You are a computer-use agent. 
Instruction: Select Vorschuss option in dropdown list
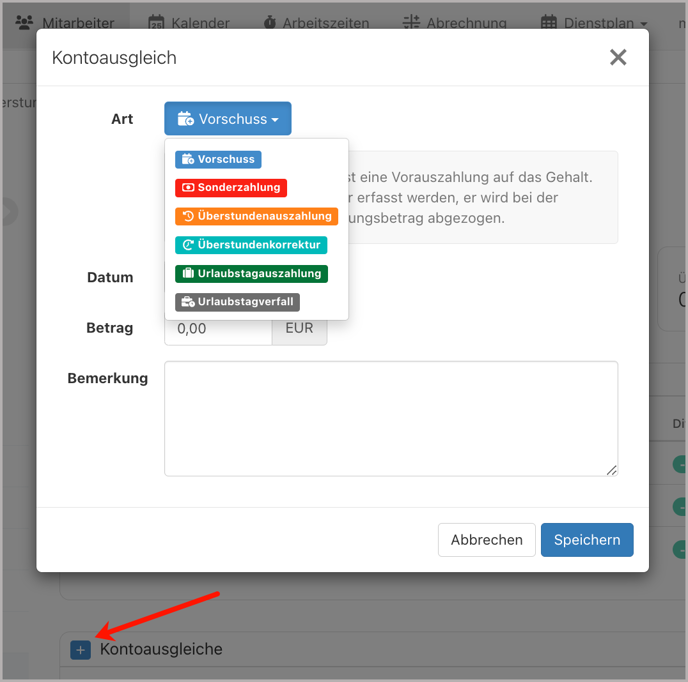coord(217,159)
